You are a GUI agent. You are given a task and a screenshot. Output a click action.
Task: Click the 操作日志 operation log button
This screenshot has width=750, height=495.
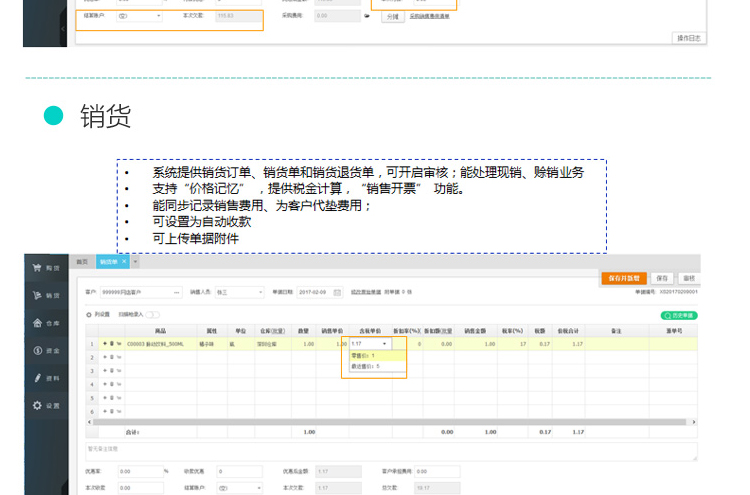pos(689,38)
